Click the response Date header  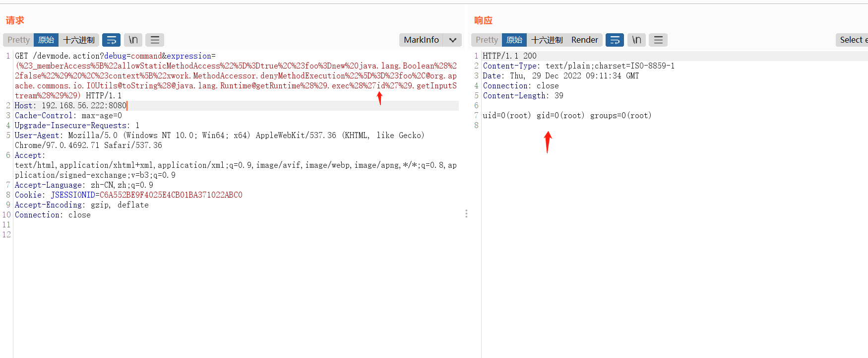point(561,75)
